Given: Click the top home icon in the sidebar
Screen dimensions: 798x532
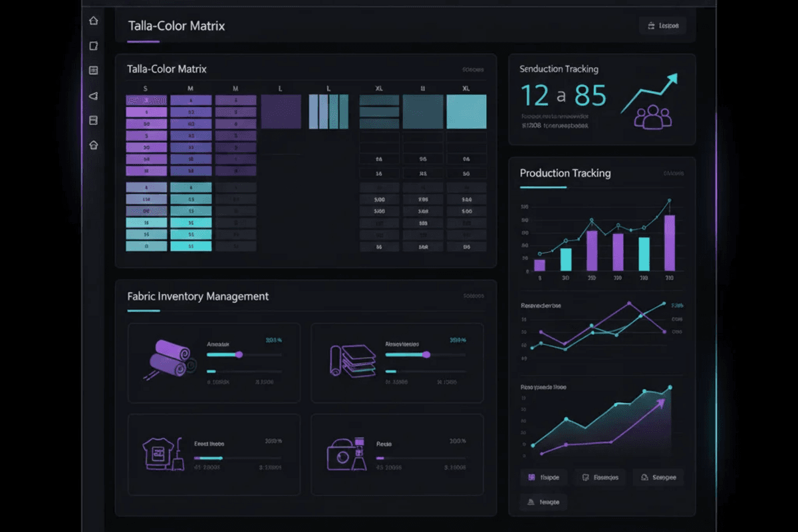Looking at the screenshot, I should click(x=93, y=21).
